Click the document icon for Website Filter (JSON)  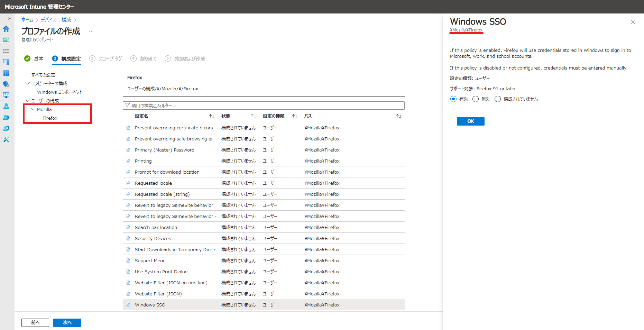[128, 294]
